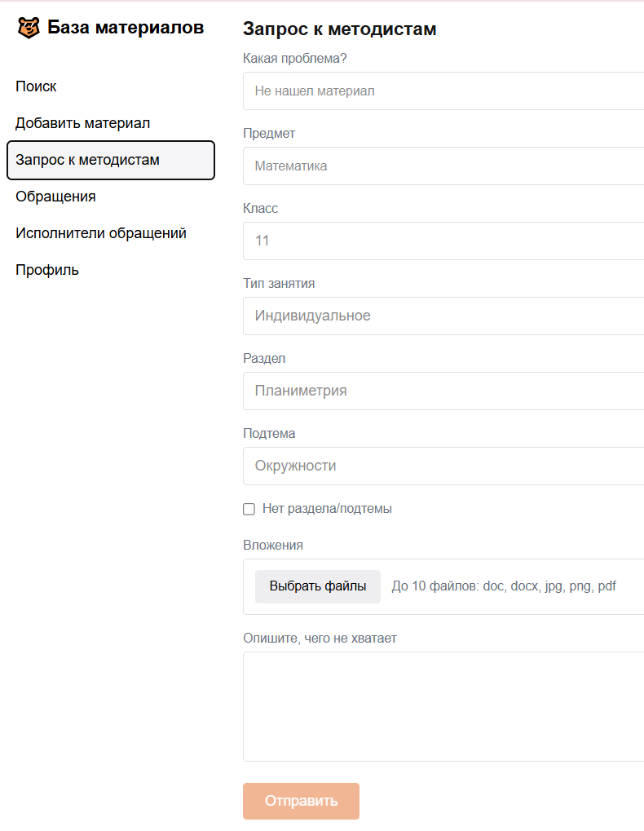The height and width of the screenshot is (831, 644).
Task: Open the Раздел dropdown showing Планиметрия
Action: [443, 391]
